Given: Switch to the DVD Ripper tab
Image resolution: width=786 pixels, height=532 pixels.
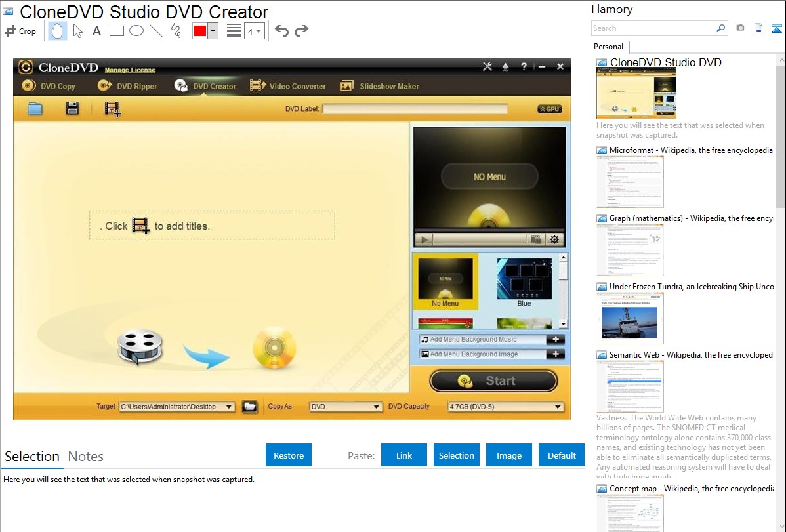Looking at the screenshot, I should click(x=127, y=86).
